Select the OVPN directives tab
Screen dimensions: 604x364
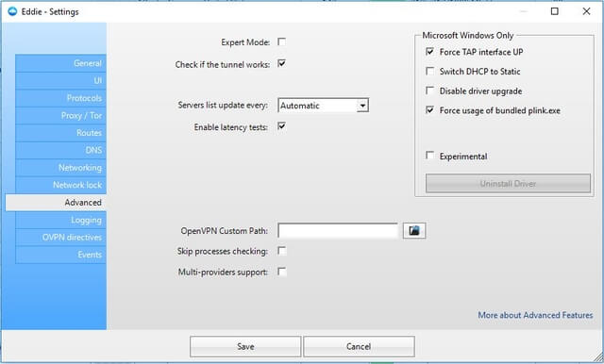60,238
